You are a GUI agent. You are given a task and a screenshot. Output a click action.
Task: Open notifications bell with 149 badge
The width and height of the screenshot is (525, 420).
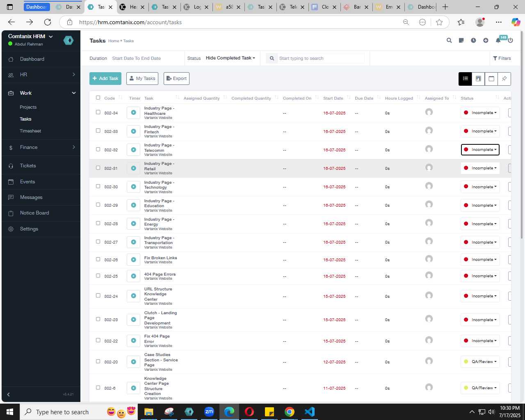click(498, 40)
